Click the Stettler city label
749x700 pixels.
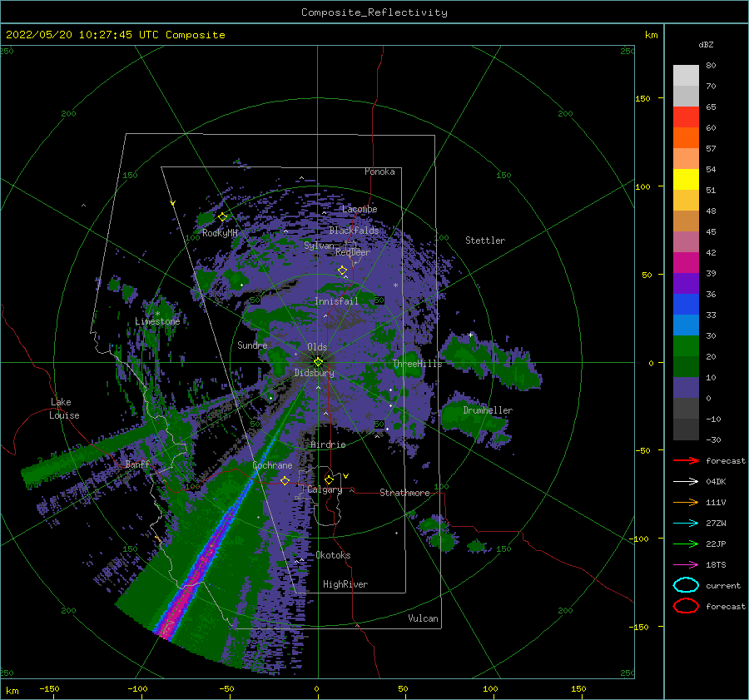(x=485, y=241)
